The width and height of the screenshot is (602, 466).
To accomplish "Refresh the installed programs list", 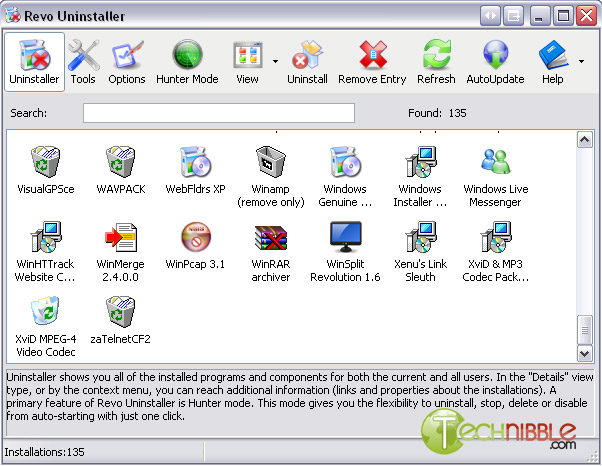I will 436,62.
